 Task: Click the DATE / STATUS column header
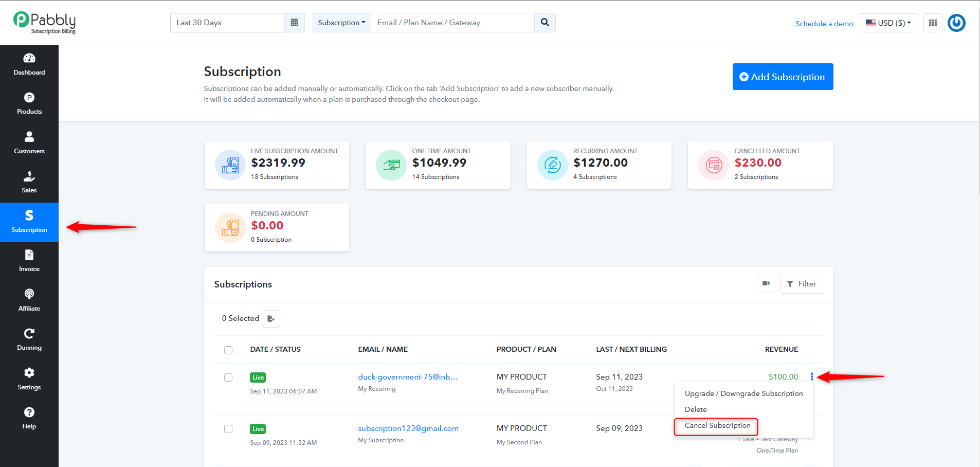click(x=275, y=349)
